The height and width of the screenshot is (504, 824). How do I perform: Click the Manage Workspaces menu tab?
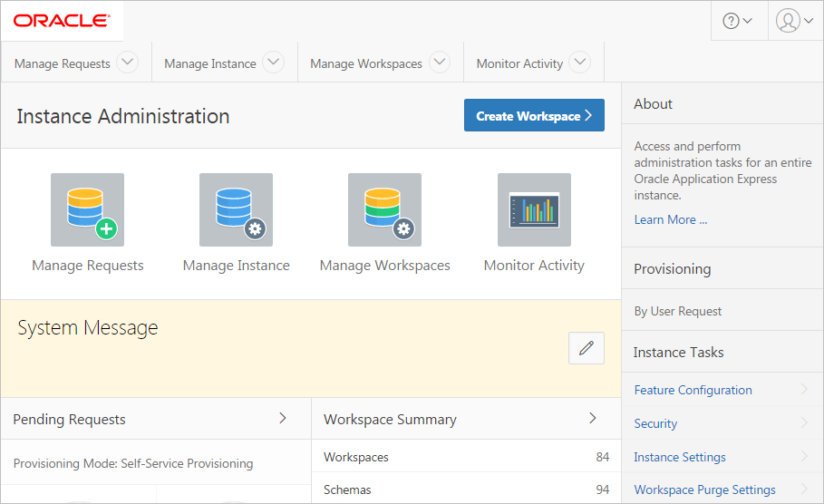pyautogui.click(x=366, y=63)
